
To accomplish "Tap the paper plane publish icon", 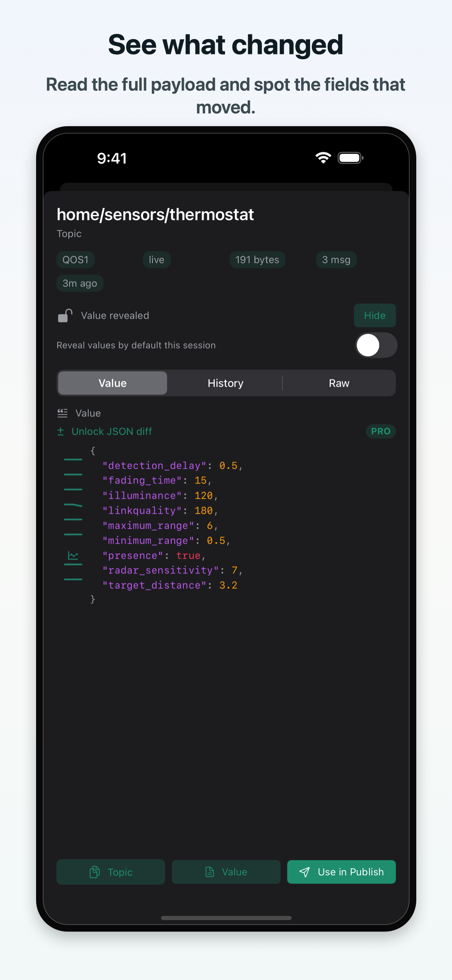I will click(304, 872).
